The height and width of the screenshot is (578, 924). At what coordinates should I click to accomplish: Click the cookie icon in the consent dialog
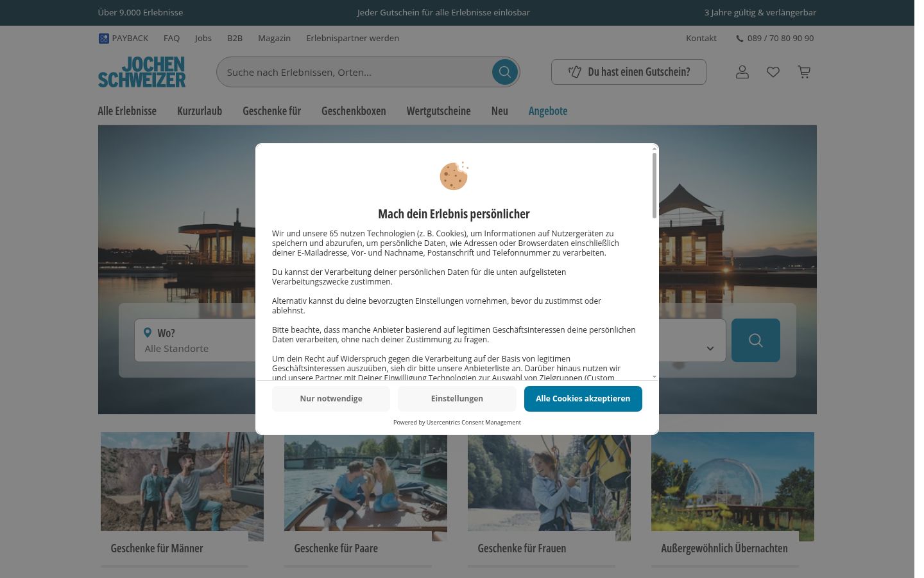(454, 175)
